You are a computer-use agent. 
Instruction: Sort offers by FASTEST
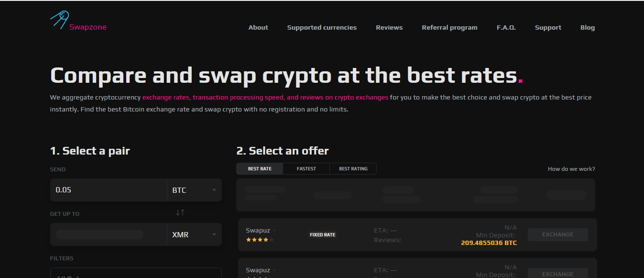pyautogui.click(x=306, y=169)
